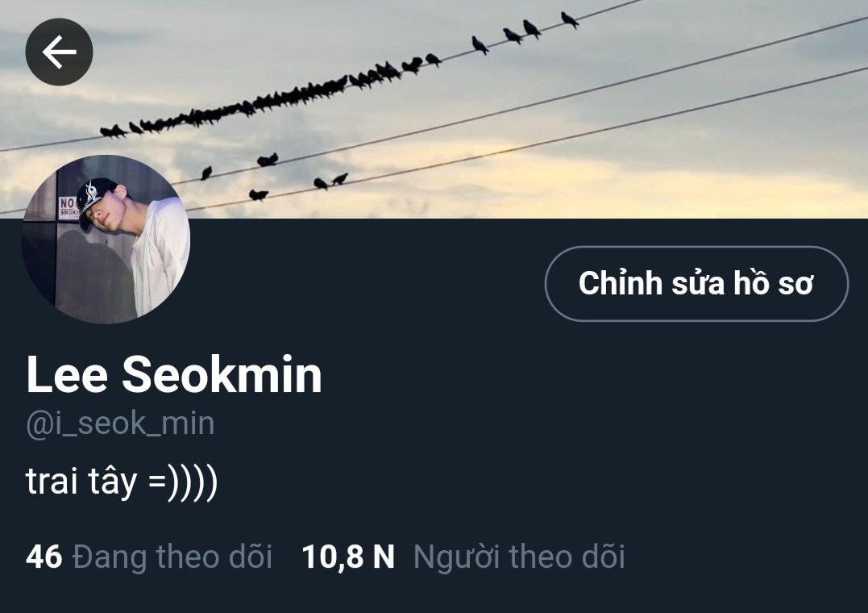Image resolution: width=868 pixels, height=613 pixels.
Task: Click the Chỉnh sửa hồ sơ button
Action: tap(696, 283)
